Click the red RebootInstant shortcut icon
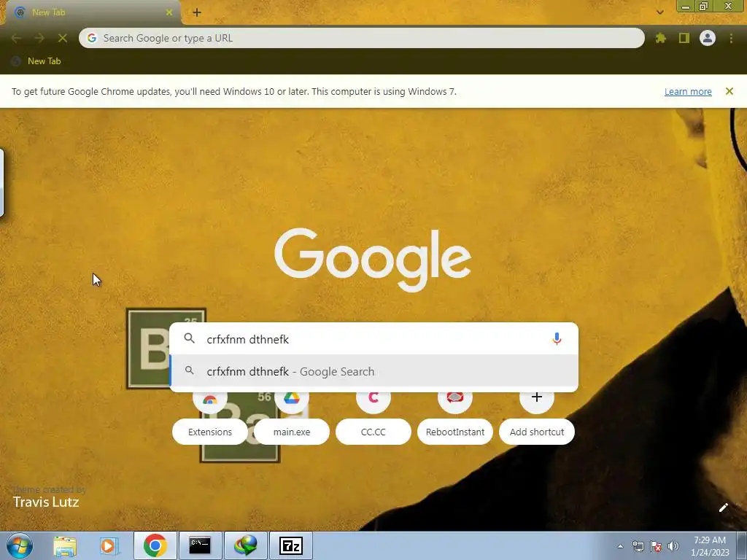This screenshot has width=747, height=560. tap(455, 399)
